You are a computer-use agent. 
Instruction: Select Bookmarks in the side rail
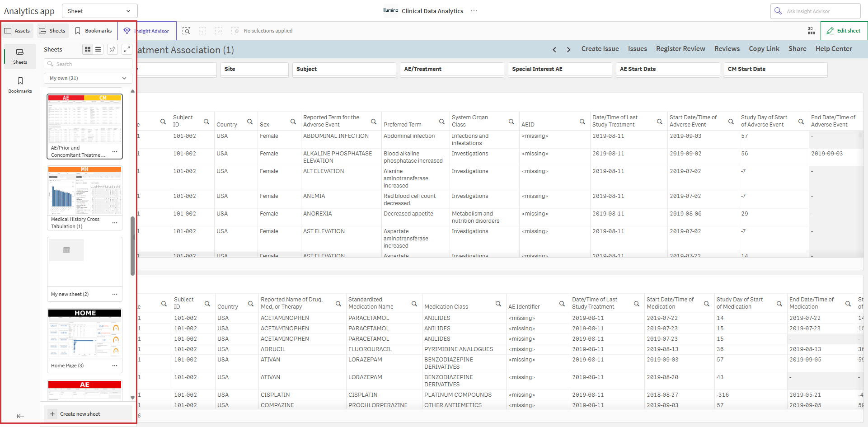[20, 84]
